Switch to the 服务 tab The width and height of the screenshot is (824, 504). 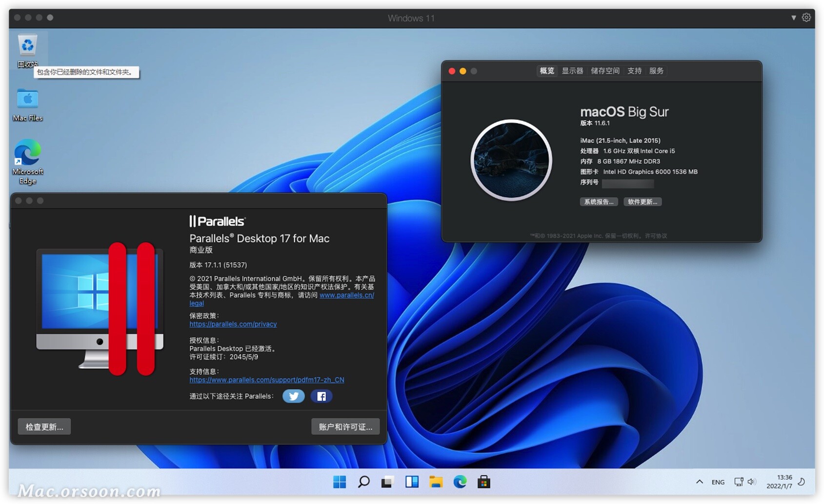pyautogui.click(x=657, y=71)
